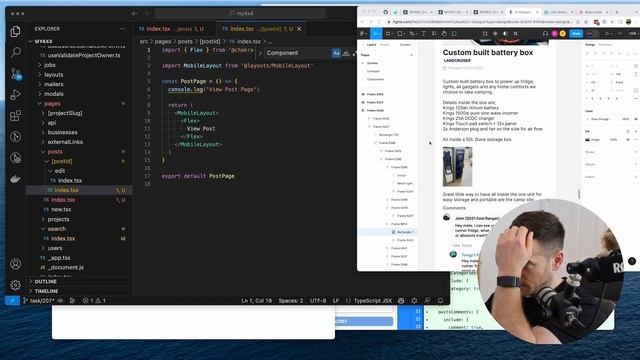
Task: Toggle Match Case in the find widget
Action: (x=336, y=53)
